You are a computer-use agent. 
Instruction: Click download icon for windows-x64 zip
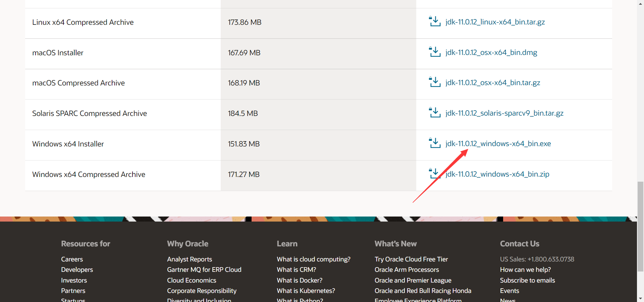click(435, 174)
